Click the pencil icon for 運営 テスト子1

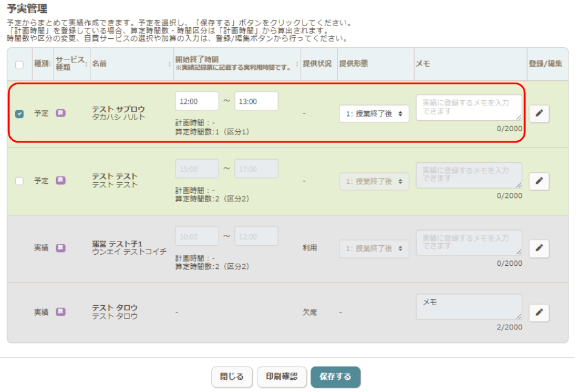click(539, 248)
